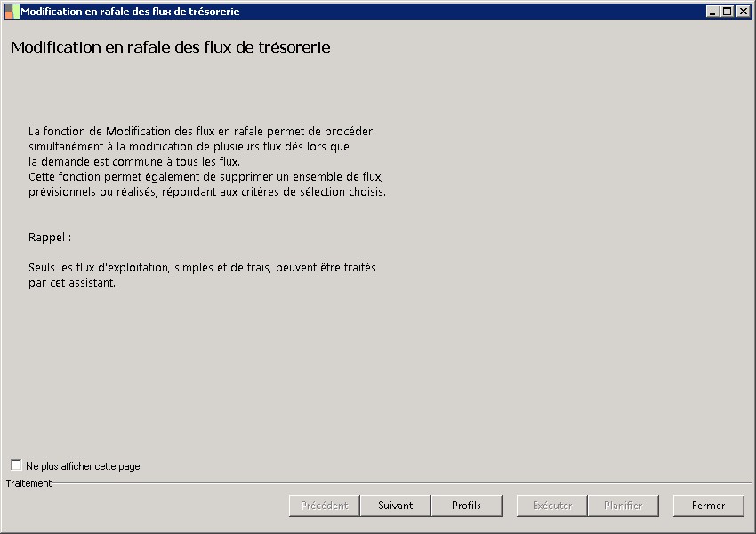Click the application icon in the title bar
The image size is (756, 534).
pyautogui.click(x=12, y=12)
